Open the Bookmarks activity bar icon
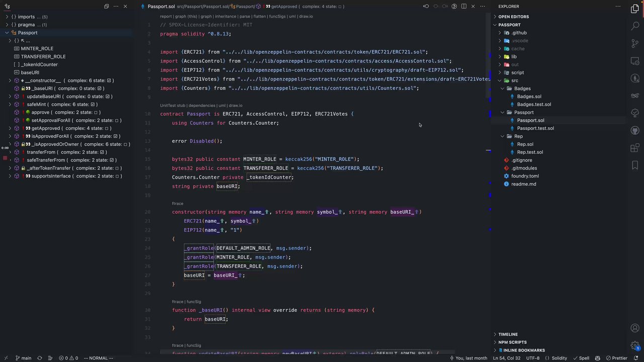This screenshot has height=362, width=644. pos(635,165)
